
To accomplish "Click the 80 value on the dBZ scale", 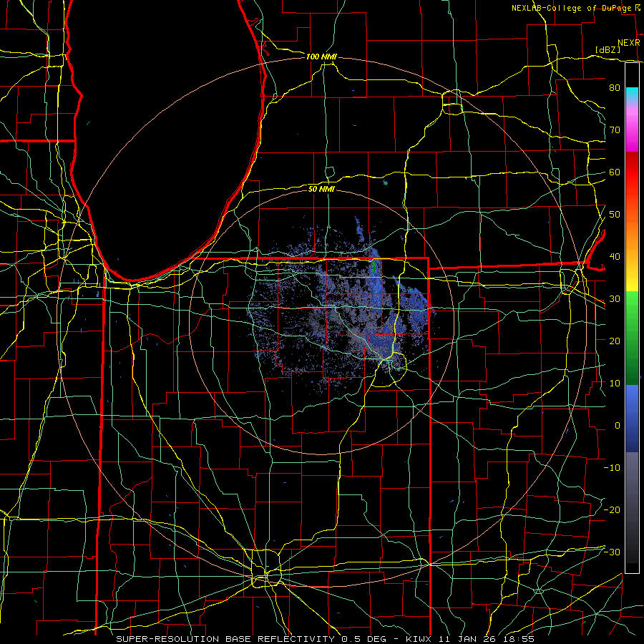I will pos(615,87).
